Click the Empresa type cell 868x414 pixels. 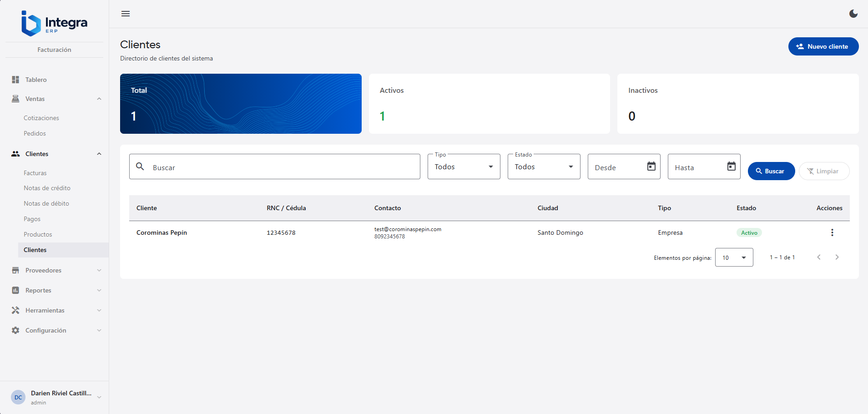[x=670, y=232]
